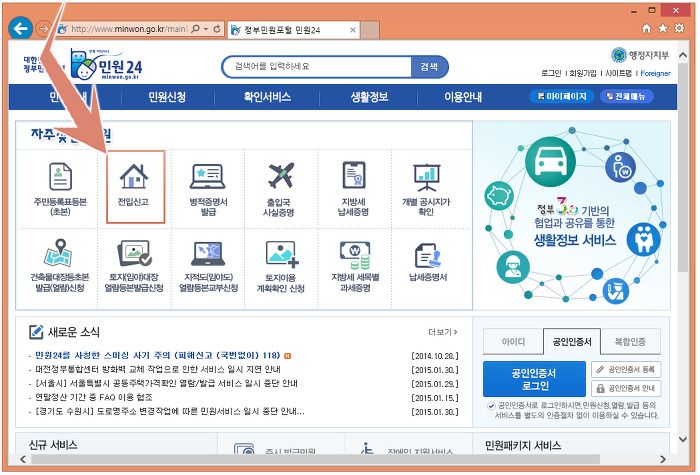This screenshot has height=475, width=700.
Task: Open the 마이페이지 button
Action: coord(562,96)
